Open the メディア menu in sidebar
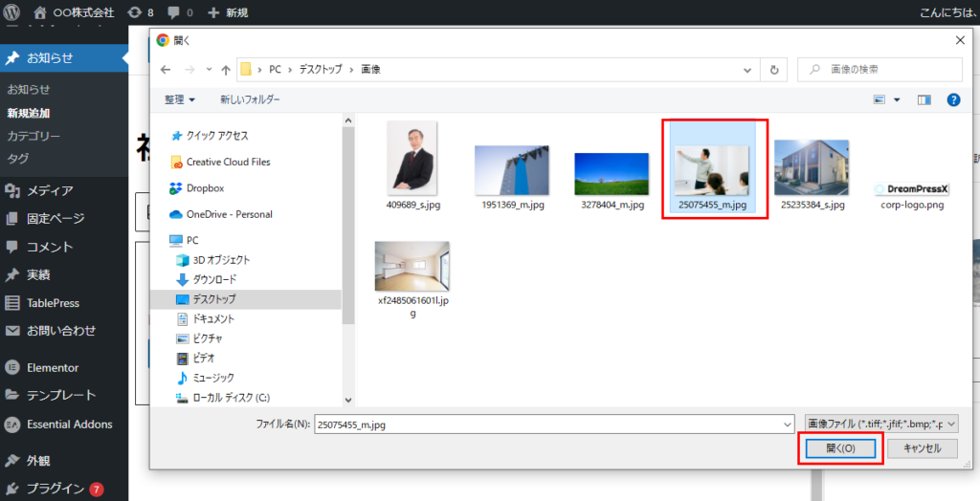Viewport: 980px width, 501px height. pos(50,190)
